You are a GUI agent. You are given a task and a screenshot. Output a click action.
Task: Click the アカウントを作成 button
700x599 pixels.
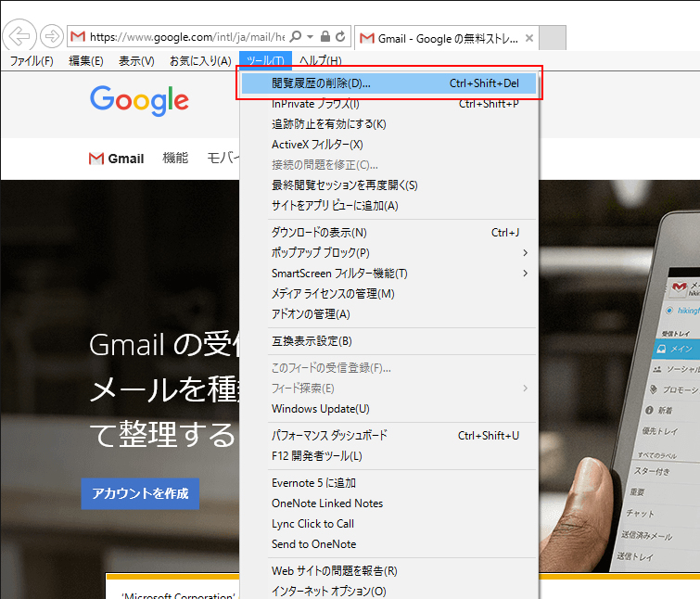[x=140, y=493]
